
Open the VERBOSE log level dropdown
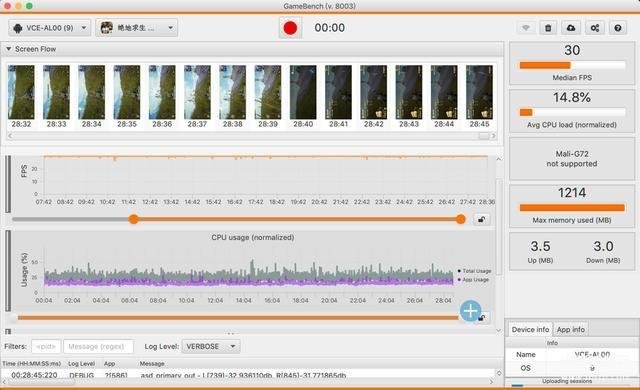point(211,346)
